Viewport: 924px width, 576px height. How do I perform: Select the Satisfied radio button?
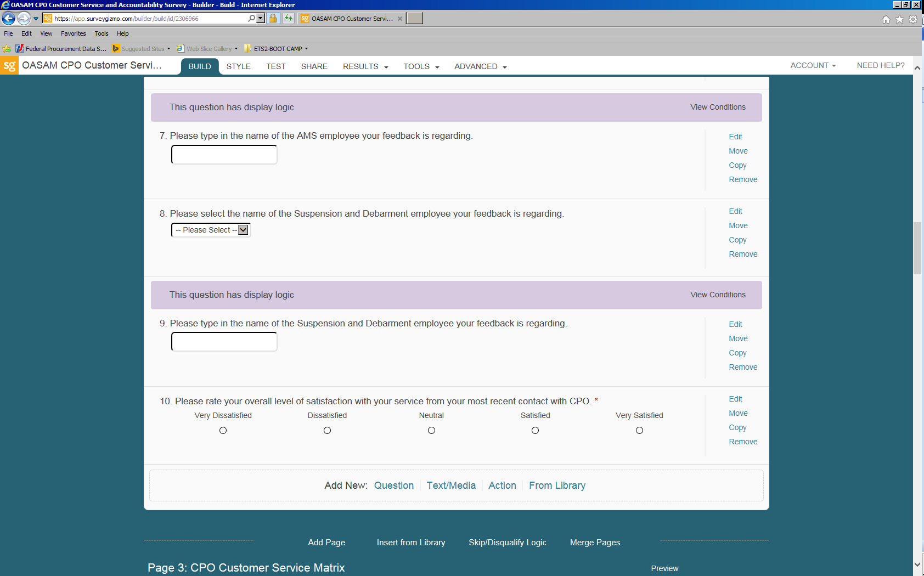[535, 431]
